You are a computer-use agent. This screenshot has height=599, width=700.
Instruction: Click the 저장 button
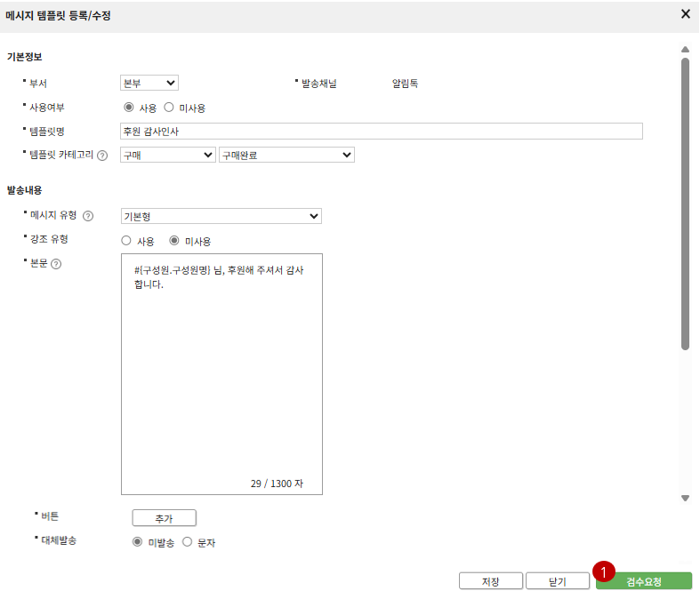(x=490, y=581)
